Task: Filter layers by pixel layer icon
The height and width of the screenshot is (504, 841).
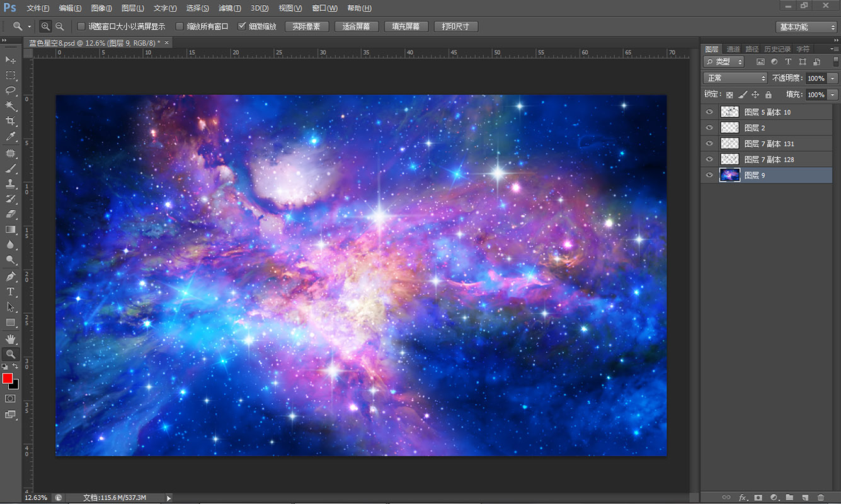Action: [x=760, y=62]
